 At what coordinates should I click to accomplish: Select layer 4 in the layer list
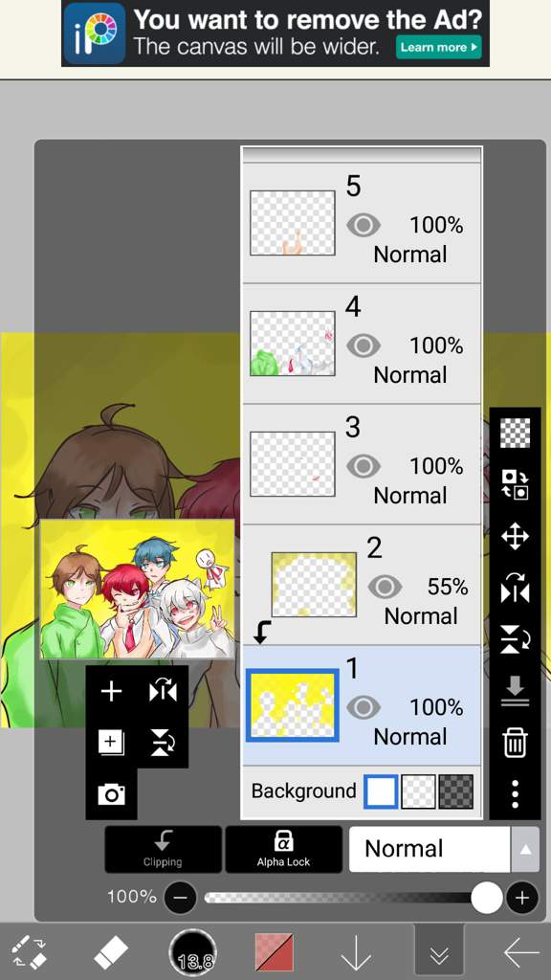[x=362, y=344]
